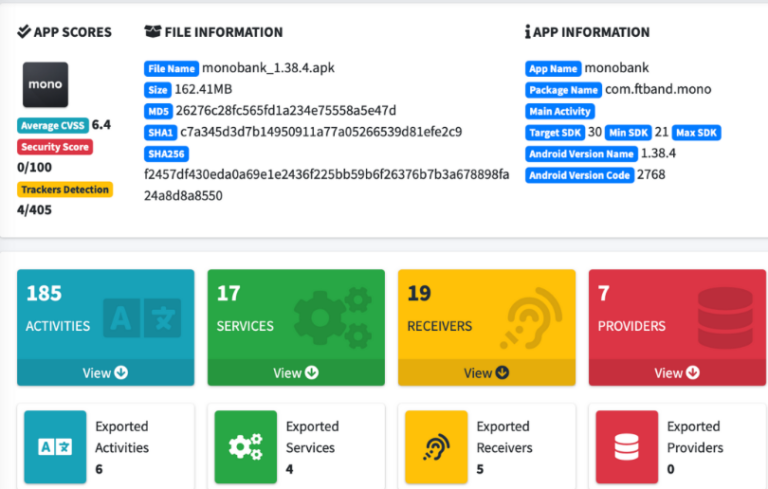This screenshot has height=489, width=768.
Task: Expand View under 185 Activities
Action: pos(105,373)
